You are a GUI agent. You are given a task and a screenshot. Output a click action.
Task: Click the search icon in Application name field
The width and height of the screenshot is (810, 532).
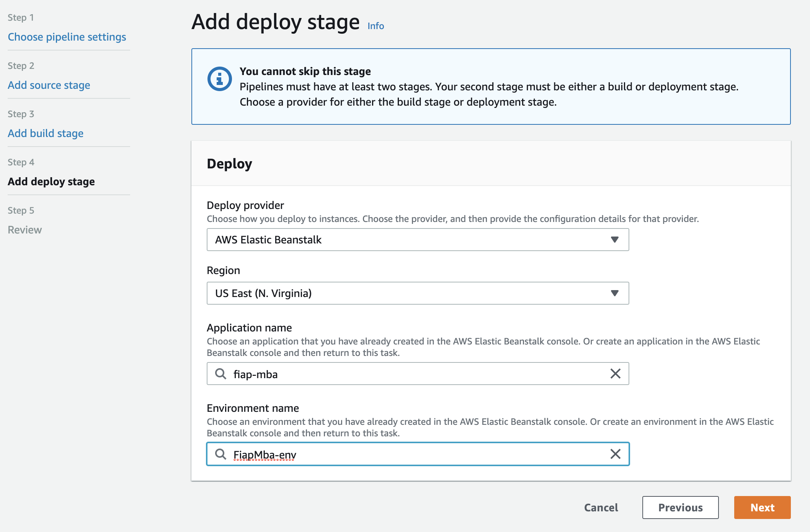[220, 374]
